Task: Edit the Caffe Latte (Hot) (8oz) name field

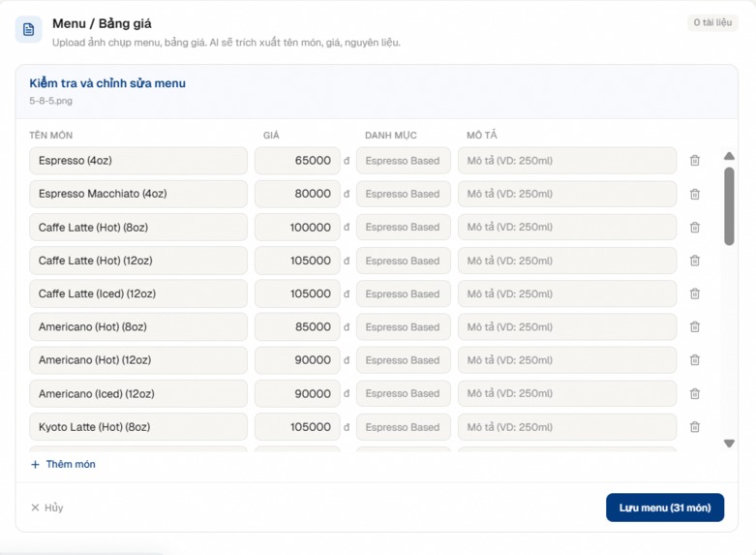Action: [138, 227]
